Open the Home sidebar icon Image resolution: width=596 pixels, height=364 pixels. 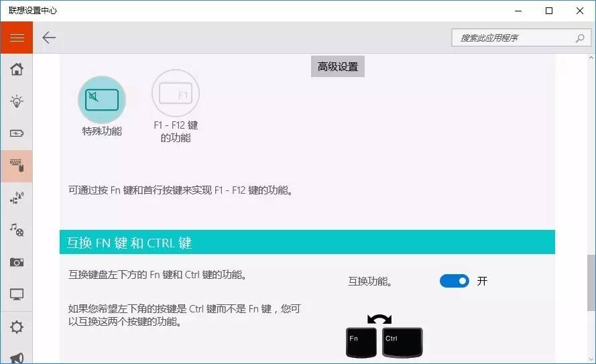point(16,70)
